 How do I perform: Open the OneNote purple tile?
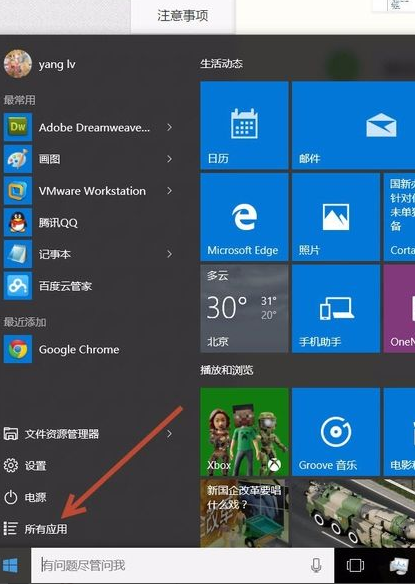(399, 309)
